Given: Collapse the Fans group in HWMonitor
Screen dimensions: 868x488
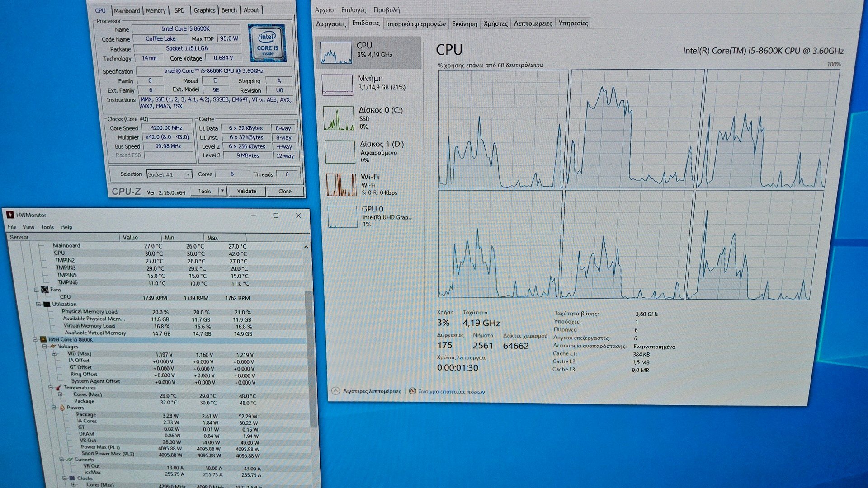Looking at the screenshot, I should pos(37,290).
